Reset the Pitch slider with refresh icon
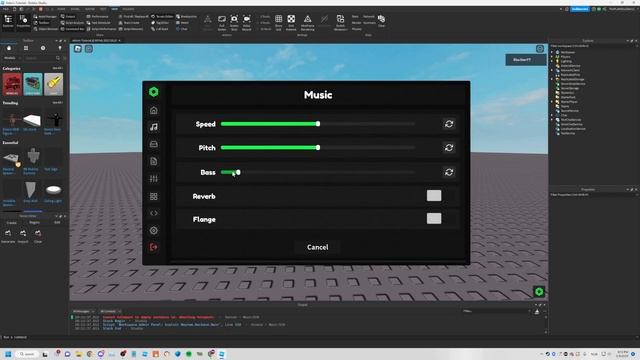The image size is (640, 360). [449, 148]
